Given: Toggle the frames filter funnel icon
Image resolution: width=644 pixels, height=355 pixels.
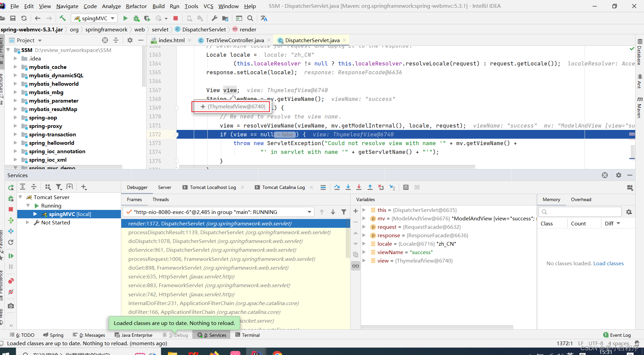Looking at the screenshot, I should (x=343, y=212).
